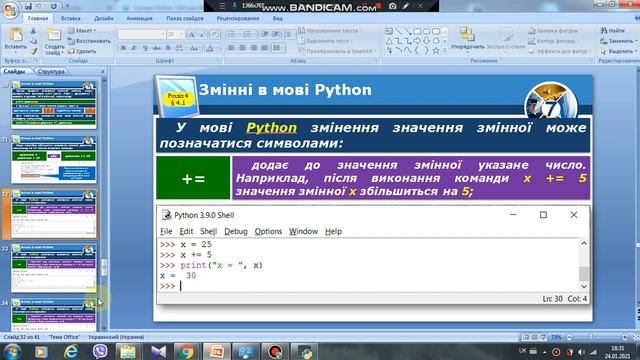Select center text alignment
The image size is (640, 360).
(242, 48)
